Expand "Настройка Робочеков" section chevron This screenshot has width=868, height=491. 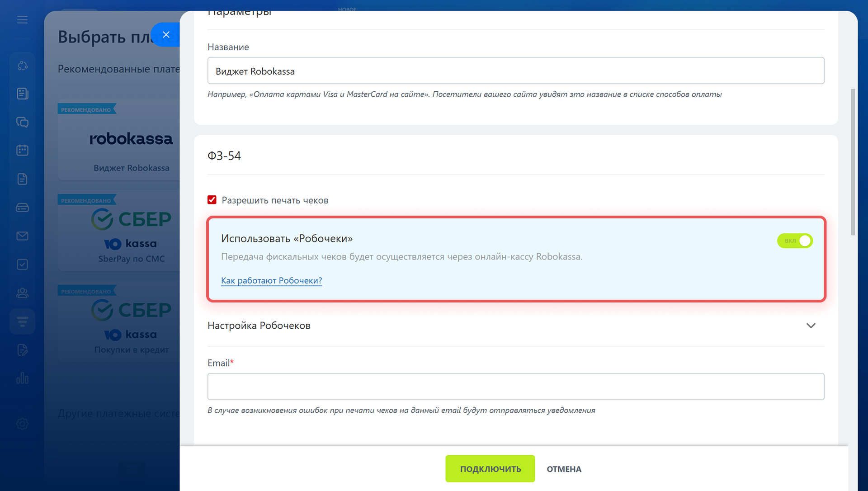pyautogui.click(x=811, y=326)
